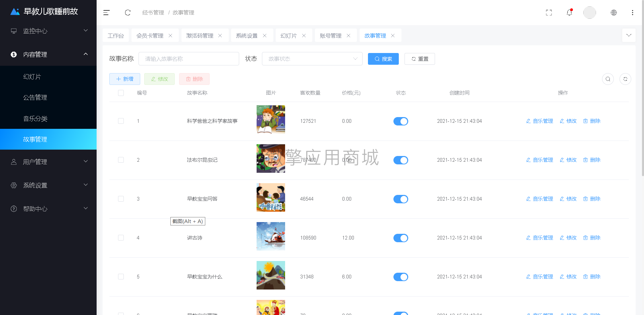
Task: Click the 经书管理 breadcrumb
Action: click(x=153, y=13)
